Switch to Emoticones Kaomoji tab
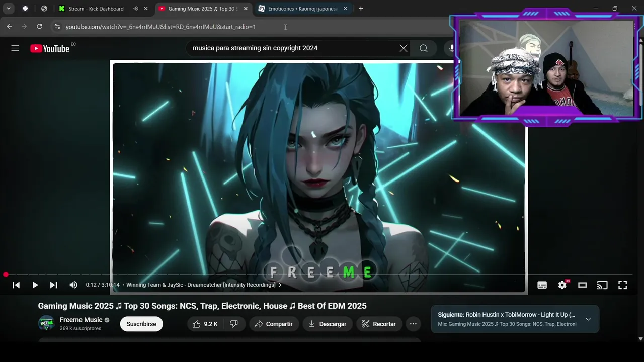This screenshot has height=362, width=644. click(303, 9)
